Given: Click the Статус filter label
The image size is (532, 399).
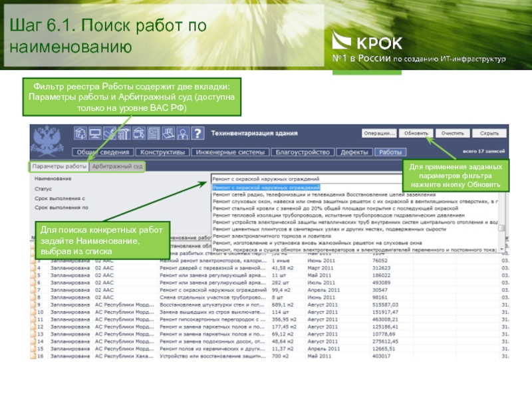Looking at the screenshot, I should click(43, 189).
